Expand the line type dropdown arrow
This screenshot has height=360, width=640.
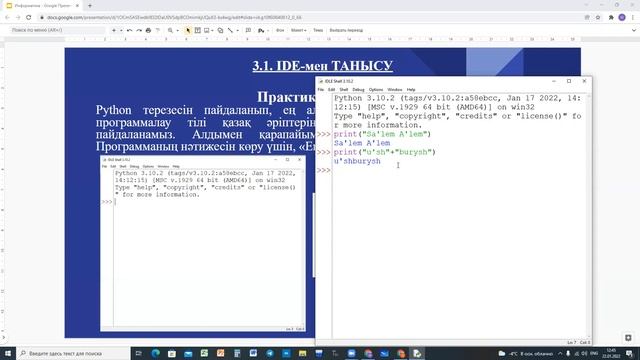point(238,30)
